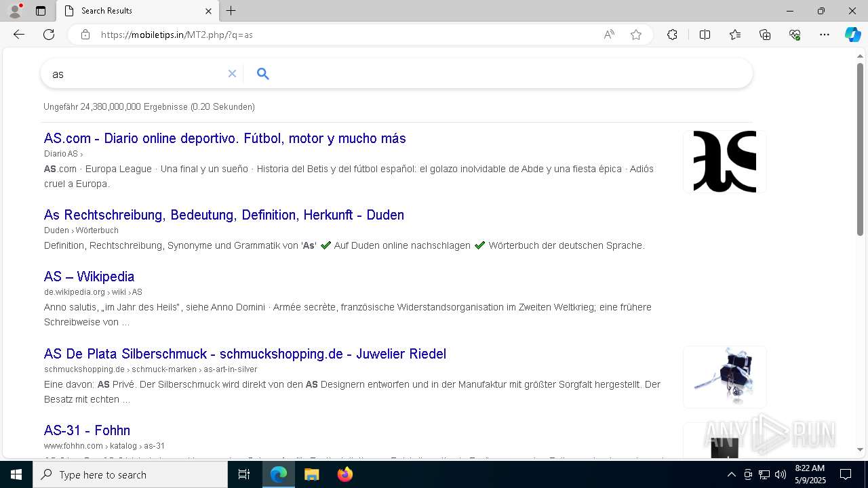Screen dimensions: 868x488
Task: Open network tray icon
Action: point(764,474)
